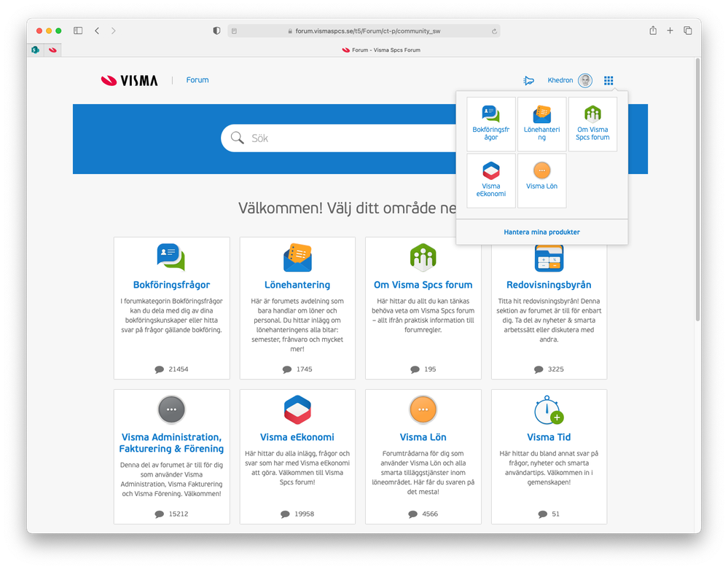Select Lönehantering tile in product dropdown

[x=542, y=124]
